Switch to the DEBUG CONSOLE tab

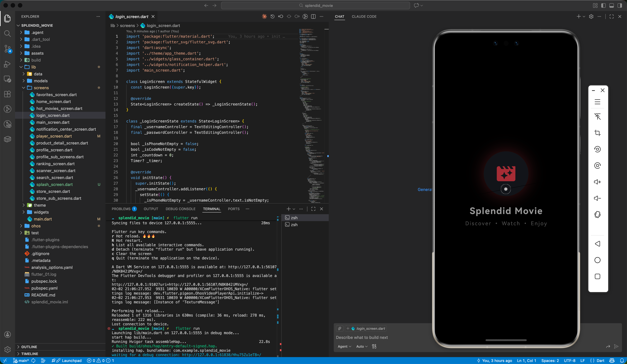180,209
